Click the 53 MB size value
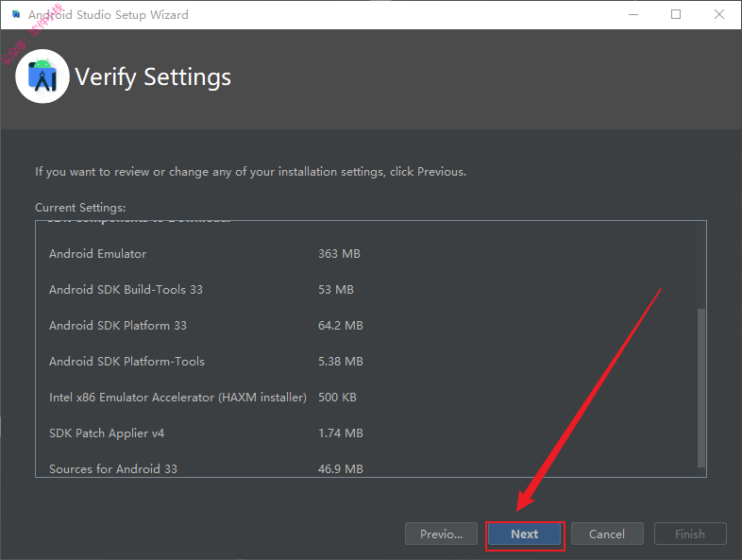Image resolution: width=742 pixels, height=560 pixels. point(336,290)
